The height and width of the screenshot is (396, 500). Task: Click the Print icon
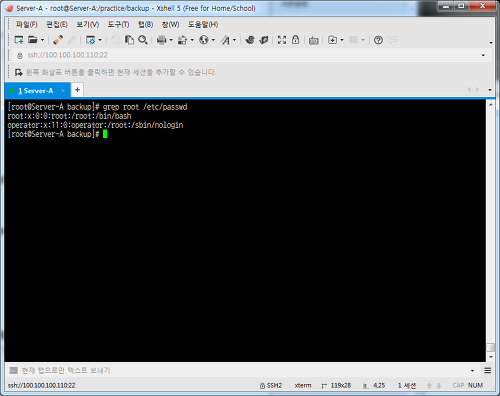coord(162,40)
